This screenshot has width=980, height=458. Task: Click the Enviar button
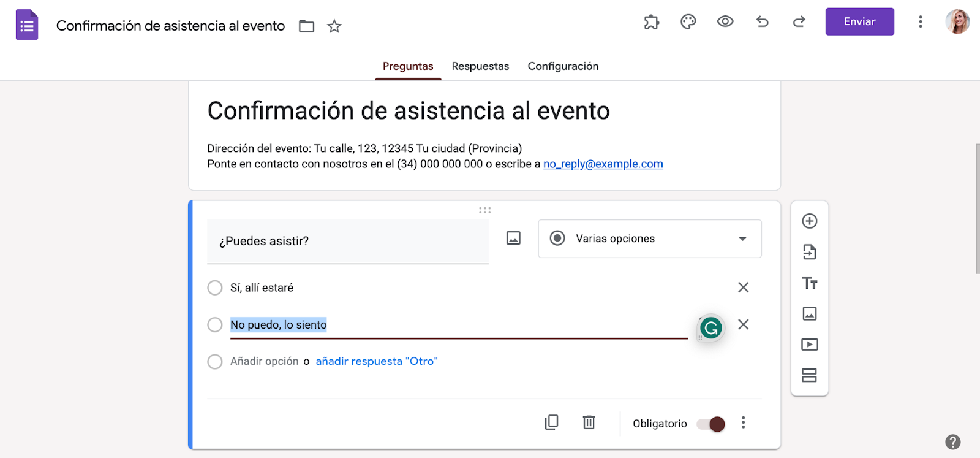coord(860,21)
